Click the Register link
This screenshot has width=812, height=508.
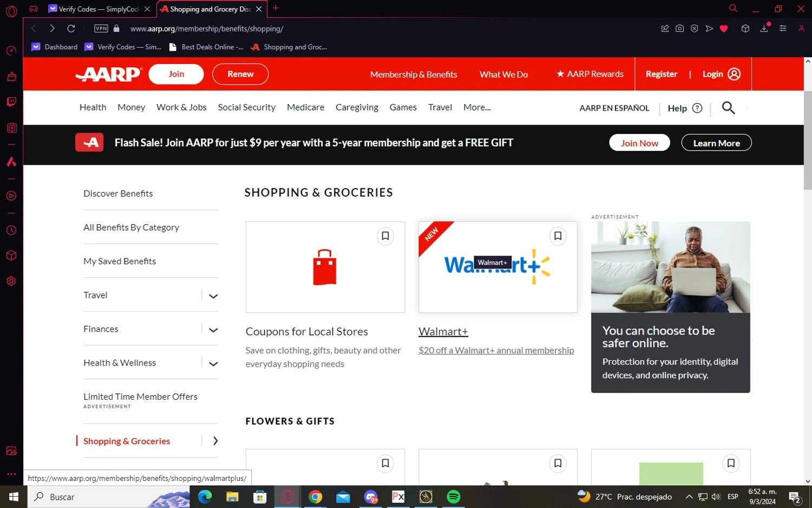[x=661, y=74]
